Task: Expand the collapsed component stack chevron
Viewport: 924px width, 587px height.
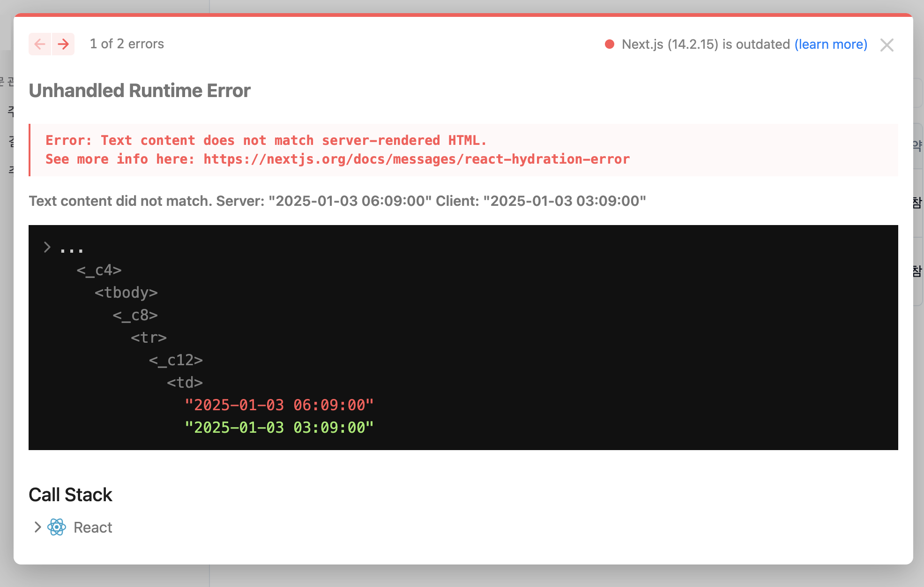Action: pyautogui.click(x=47, y=247)
